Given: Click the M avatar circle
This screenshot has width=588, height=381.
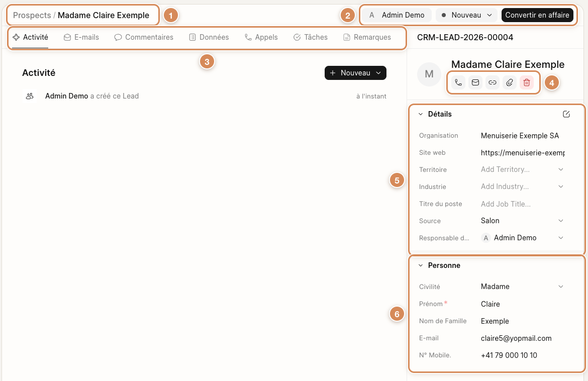Looking at the screenshot, I should (x=429, y=74).
